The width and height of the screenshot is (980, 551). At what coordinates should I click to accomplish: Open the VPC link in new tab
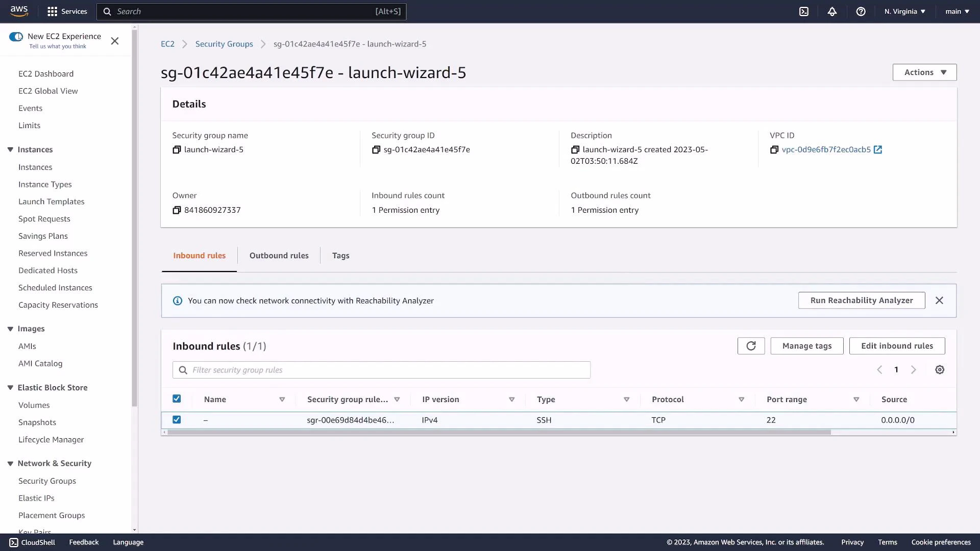[x=878, y=149]
